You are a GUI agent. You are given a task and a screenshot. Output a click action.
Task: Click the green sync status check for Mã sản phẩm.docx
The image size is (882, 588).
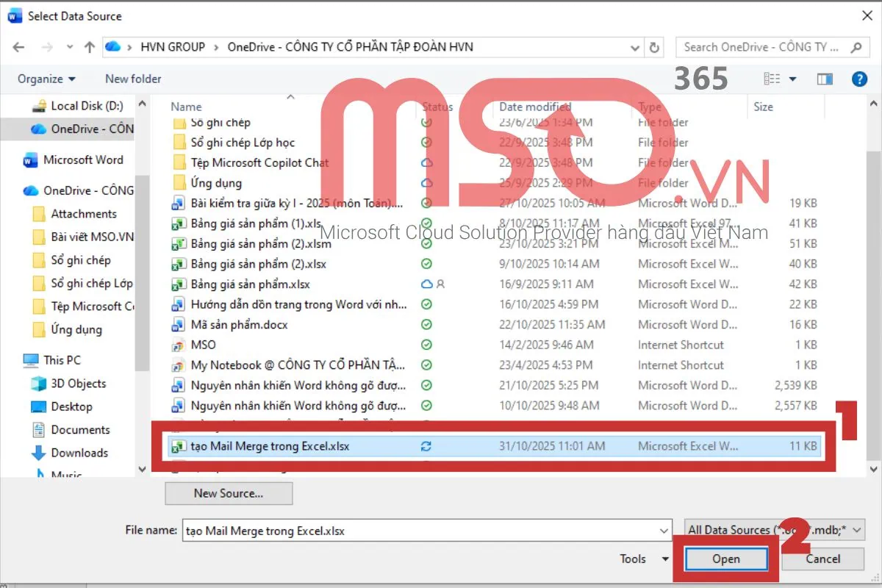coord(426,324)
